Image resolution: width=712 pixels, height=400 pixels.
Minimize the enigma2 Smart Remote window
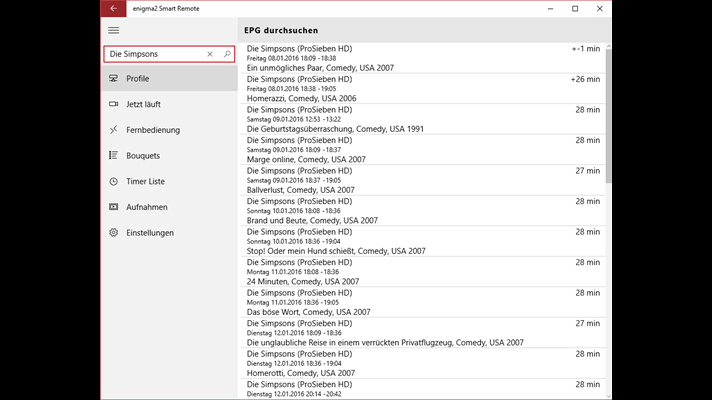click(x=550, y=9)
